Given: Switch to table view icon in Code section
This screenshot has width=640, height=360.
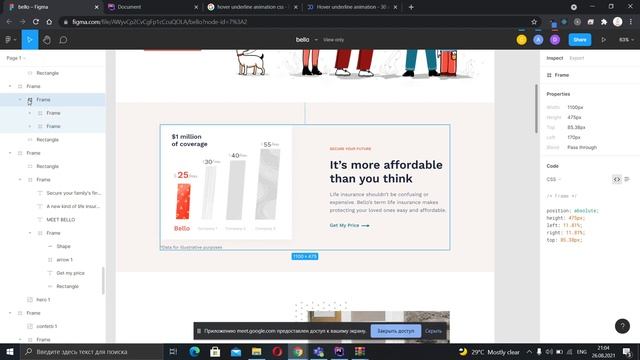Looking at the screenshot, I should [x=627, y=179].
